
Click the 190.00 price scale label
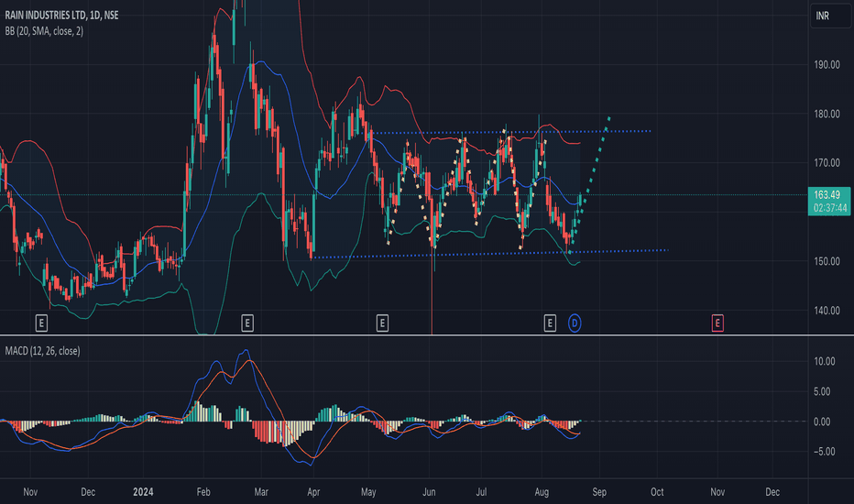click(x=827, y=65)
